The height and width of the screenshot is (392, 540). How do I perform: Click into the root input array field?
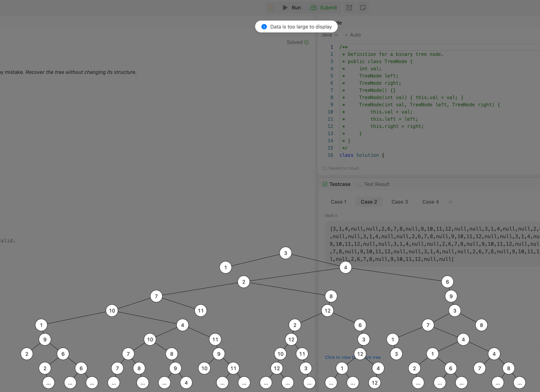pyautogui.click(x=432, y=244)
